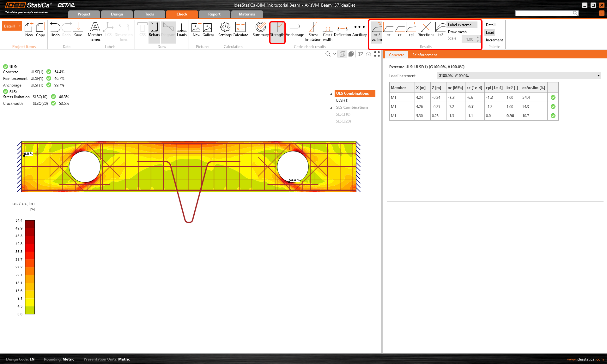Select the Deflection check icon
The width and height of the screenshot is (607, 364).
pyautogui.click(x=342, y=30)
